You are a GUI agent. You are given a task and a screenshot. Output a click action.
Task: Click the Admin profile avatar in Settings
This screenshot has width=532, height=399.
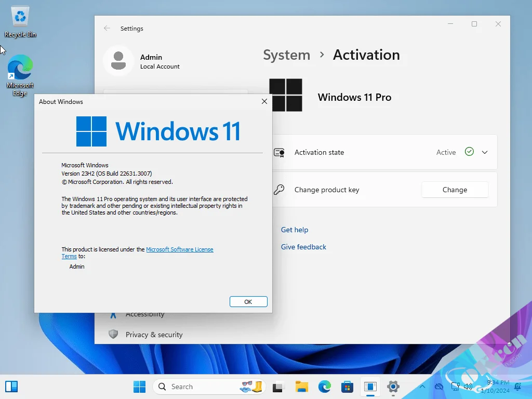118,61
